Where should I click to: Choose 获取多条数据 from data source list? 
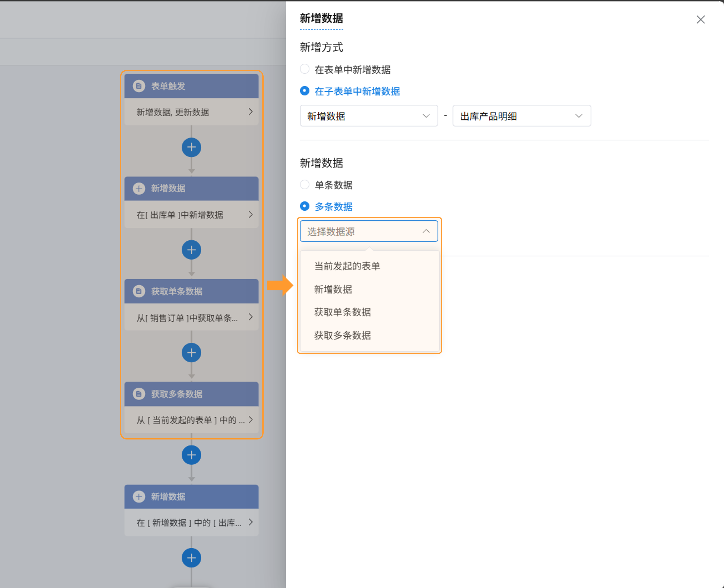[342, 335]
